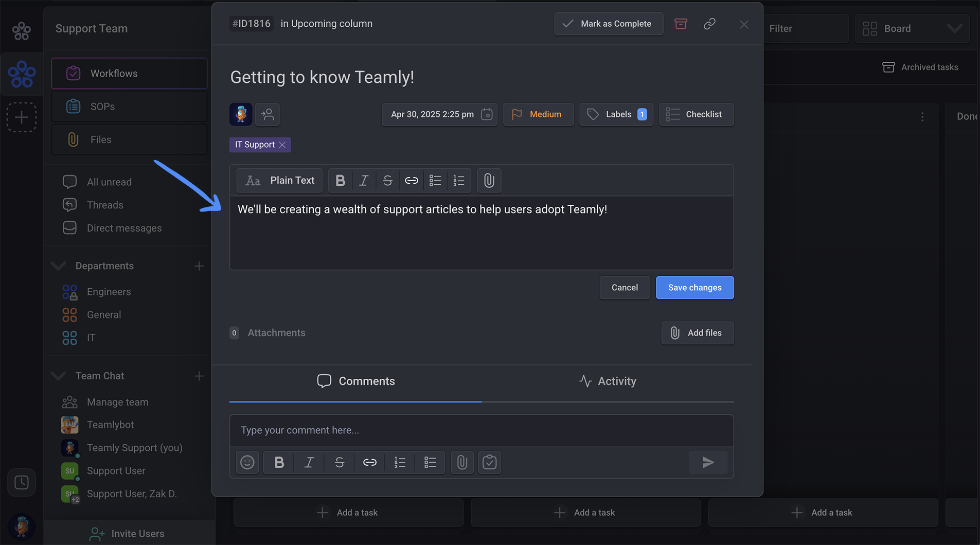
Task: Insert a link in description editor
Action: [x=412, y=181]
